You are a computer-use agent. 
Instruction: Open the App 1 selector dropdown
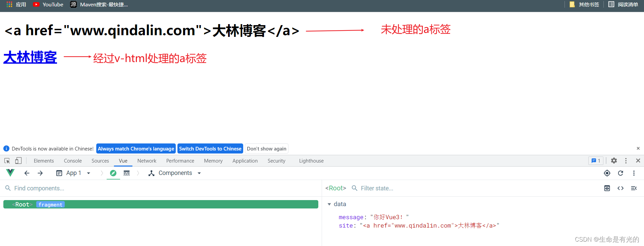[73, 173]
